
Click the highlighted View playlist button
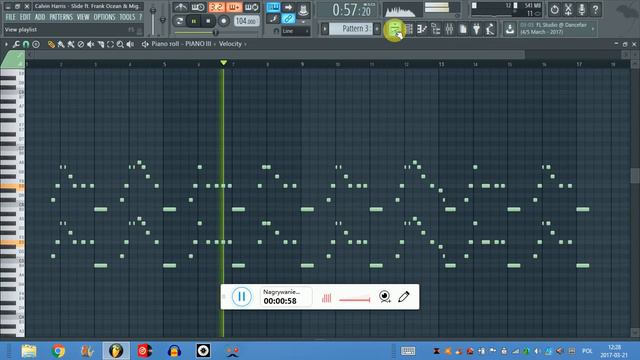click(395, 29)
